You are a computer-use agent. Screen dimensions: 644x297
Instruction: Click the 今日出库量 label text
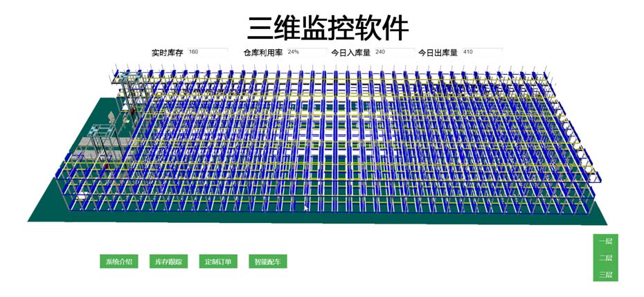coord(438,53)
